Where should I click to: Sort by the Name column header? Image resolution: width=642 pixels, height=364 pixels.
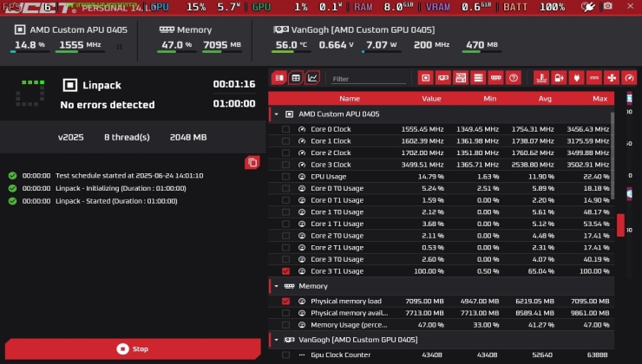(349, 99)
